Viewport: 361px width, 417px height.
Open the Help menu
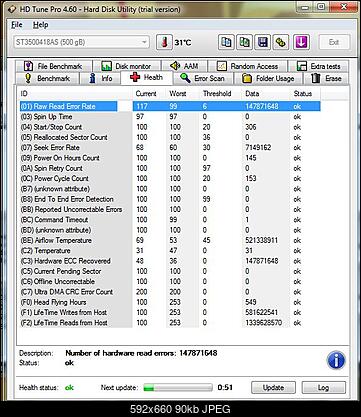pyautogui.click(x=40, y=25)
